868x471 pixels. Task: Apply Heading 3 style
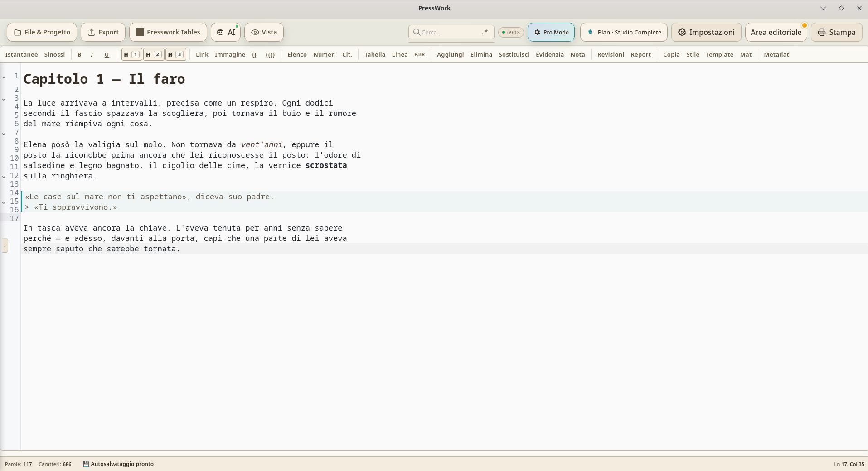click(175, 54)
